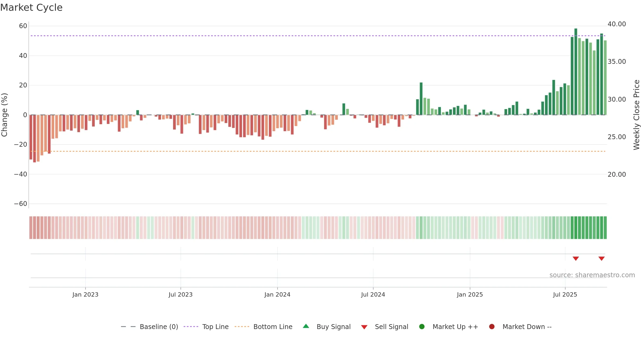Screen dimensions: 644x362
Task: Click the Jan 2025 x-axis label
Action: (x=470, y=294)
